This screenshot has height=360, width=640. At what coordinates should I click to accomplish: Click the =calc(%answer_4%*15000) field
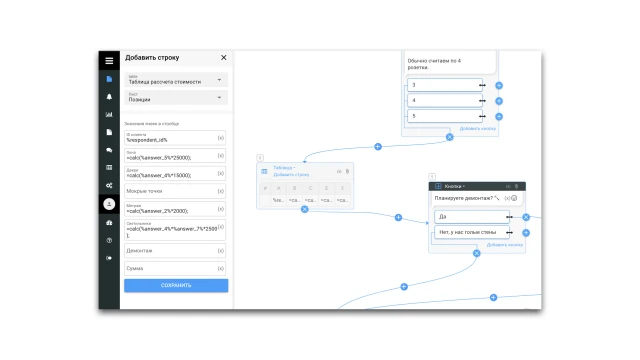point(175,173)
